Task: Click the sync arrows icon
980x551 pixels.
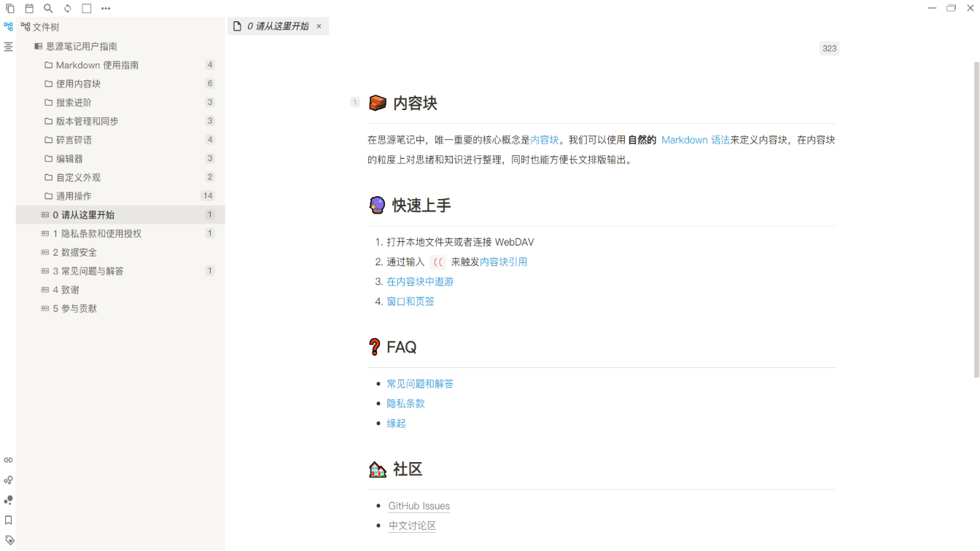Action: click(67, 9)
